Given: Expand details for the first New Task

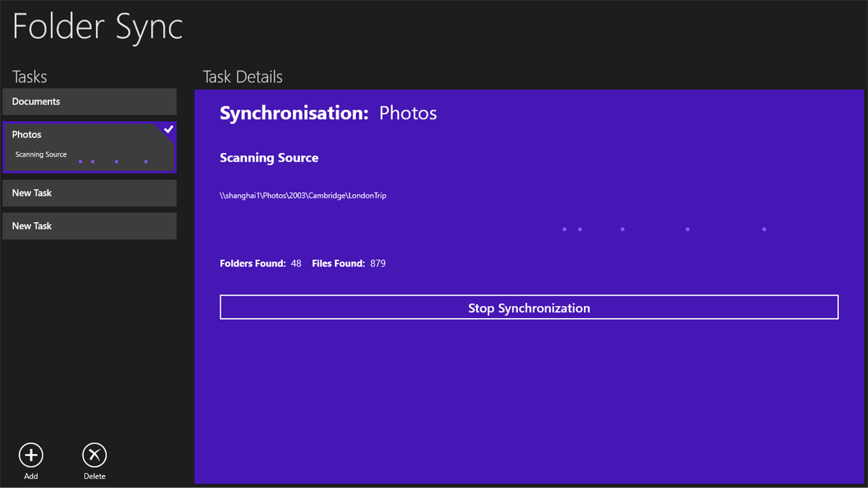Looking at the screenshot, I should pos(89,193).
